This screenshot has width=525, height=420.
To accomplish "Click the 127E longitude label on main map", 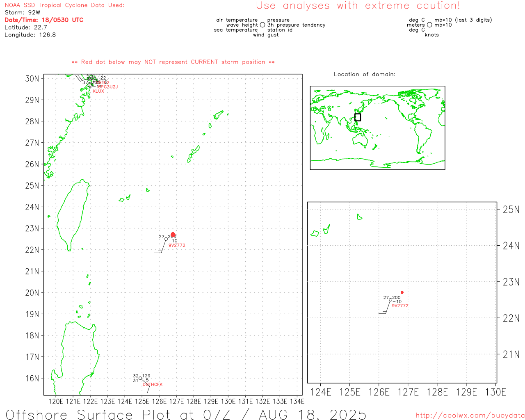I will [x=177, y=402].
